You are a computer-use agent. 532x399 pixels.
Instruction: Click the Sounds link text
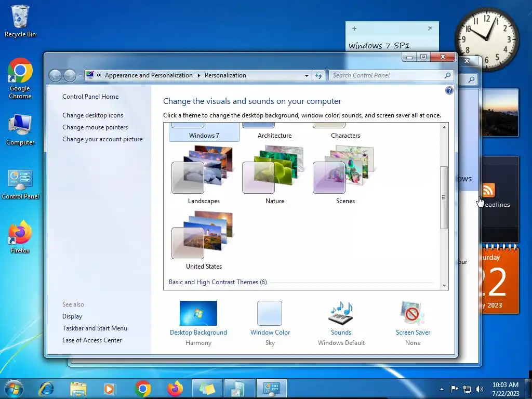(x=341, y=332)
